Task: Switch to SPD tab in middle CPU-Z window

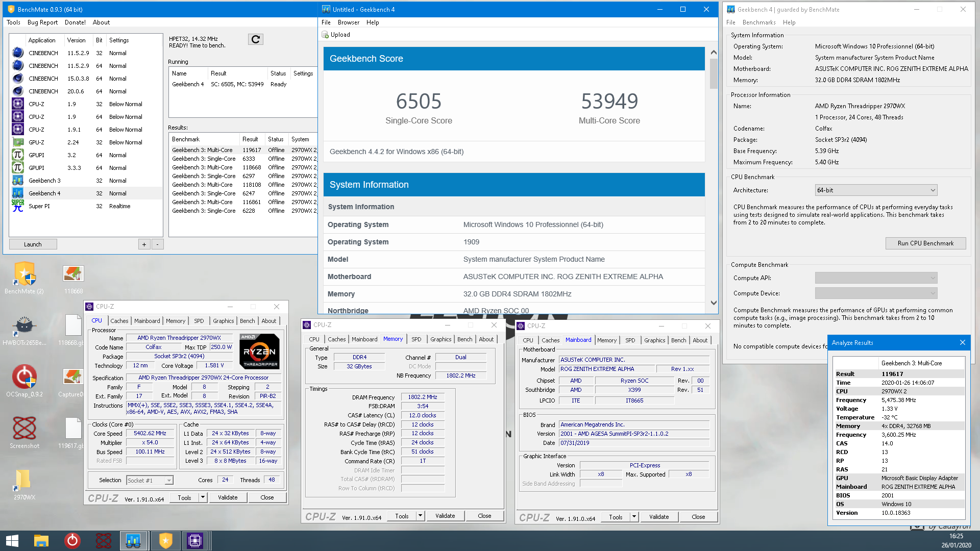Action: click(416, 339)
